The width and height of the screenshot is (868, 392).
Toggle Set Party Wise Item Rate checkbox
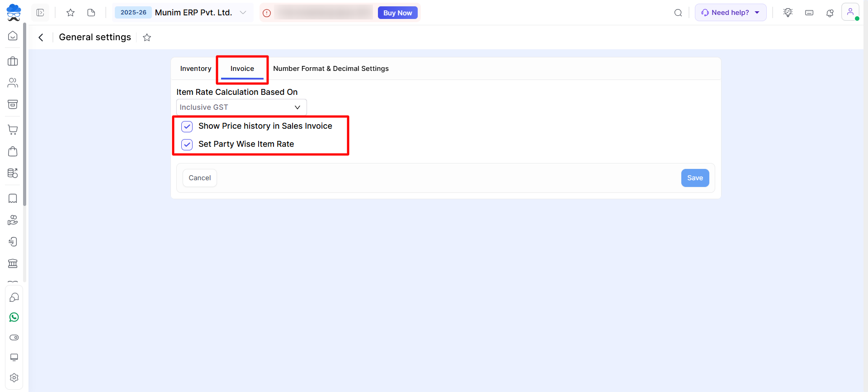pyautogui.click(x=187, y=145)
